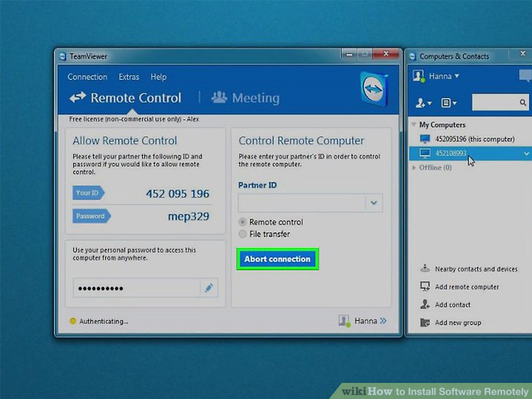Click the Hanna name in TeamViewer status bar
The height and width of the screenshot is (399, 532).
point(365,321)
